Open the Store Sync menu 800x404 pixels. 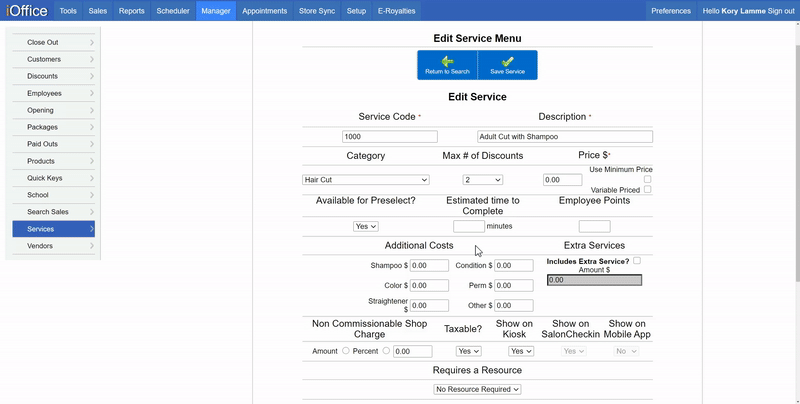[x=317, y=11]
